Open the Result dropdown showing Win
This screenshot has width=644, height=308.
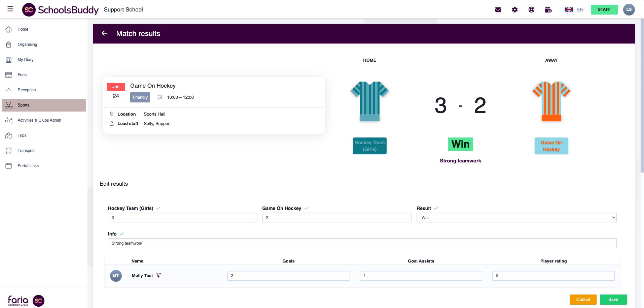(x=516, y=217)
